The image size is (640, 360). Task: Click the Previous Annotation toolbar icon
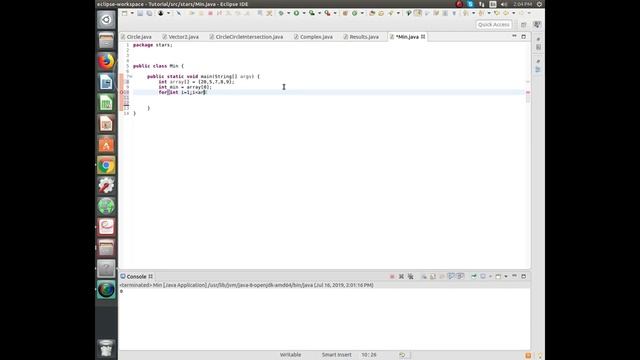(481, 13)
